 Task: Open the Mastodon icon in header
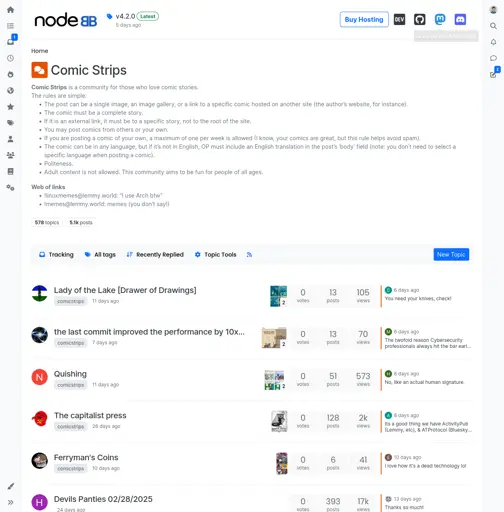coord(440,19)
